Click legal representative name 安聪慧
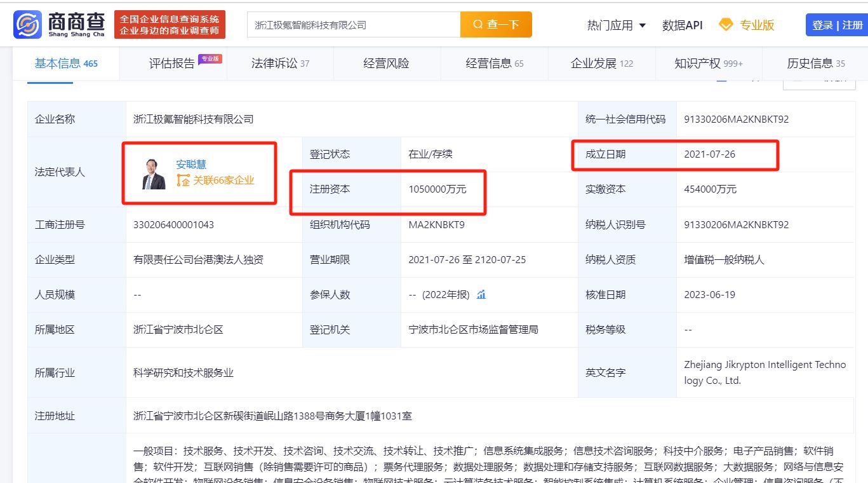Image resolution: width=868 pixels, height=483 pixels. coord(191,165)
